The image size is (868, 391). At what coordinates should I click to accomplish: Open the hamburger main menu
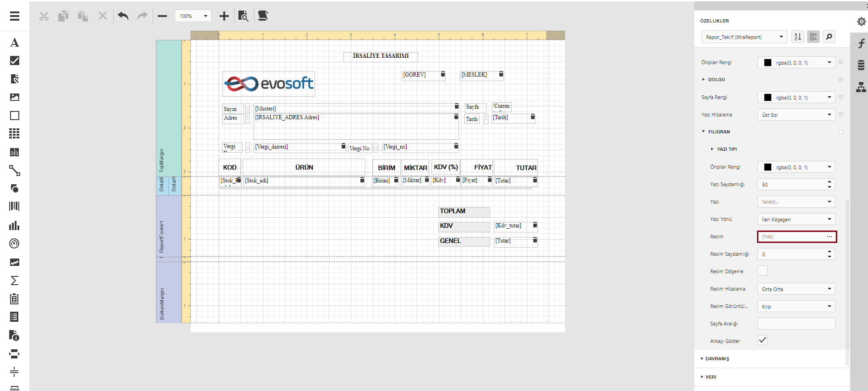[x=15, y=16]
